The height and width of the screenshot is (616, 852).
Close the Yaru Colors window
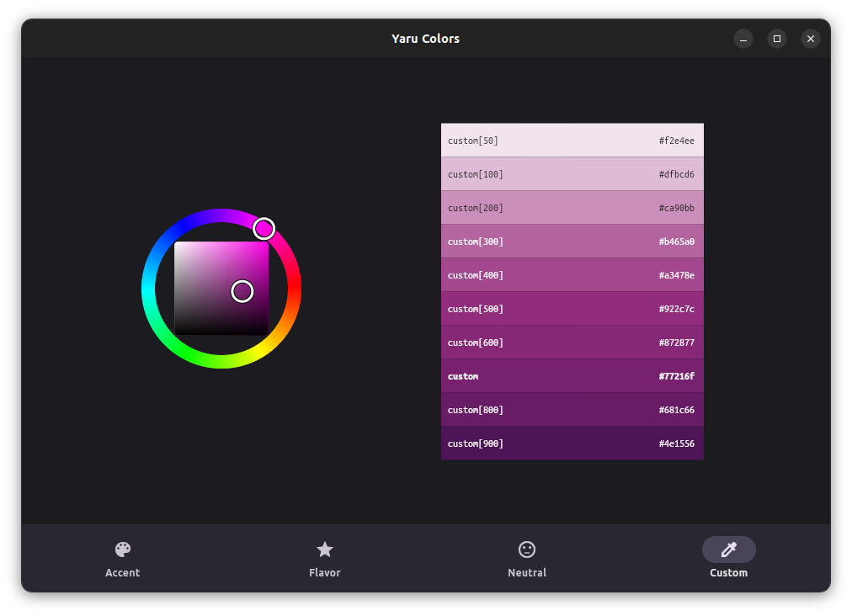pos(811,39)
